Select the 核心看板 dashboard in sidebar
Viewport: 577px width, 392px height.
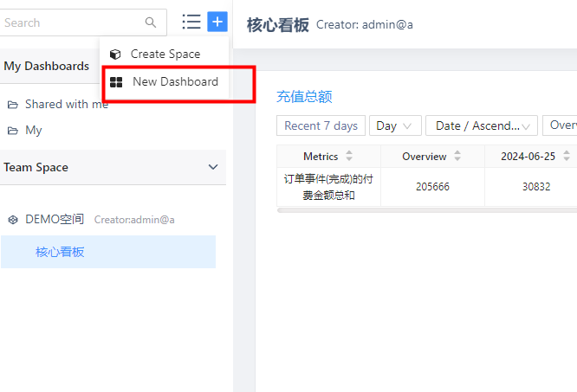(60, 252)
